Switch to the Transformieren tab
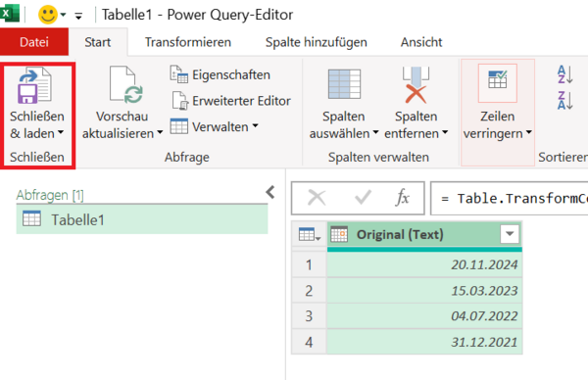588x380 pixels. click(188, 42)
